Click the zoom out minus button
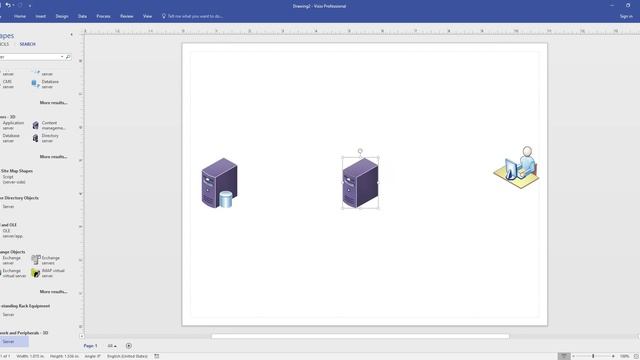 click(x=573, y=356)
